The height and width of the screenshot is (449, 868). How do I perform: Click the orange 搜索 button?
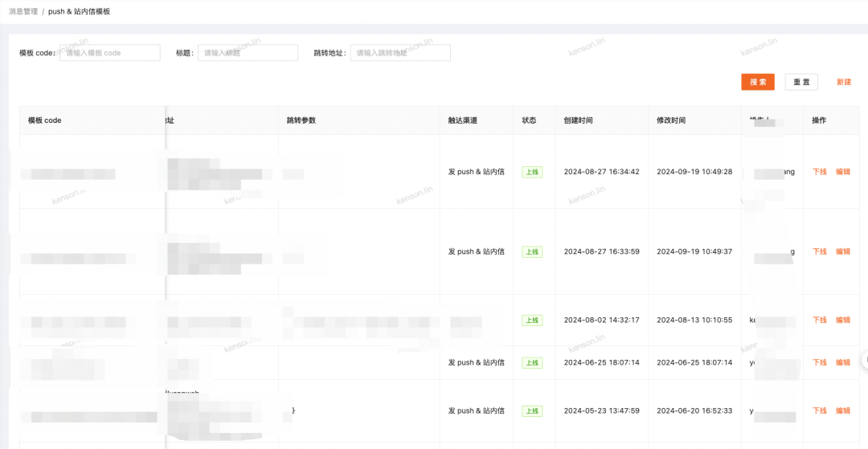pos(758,82)
